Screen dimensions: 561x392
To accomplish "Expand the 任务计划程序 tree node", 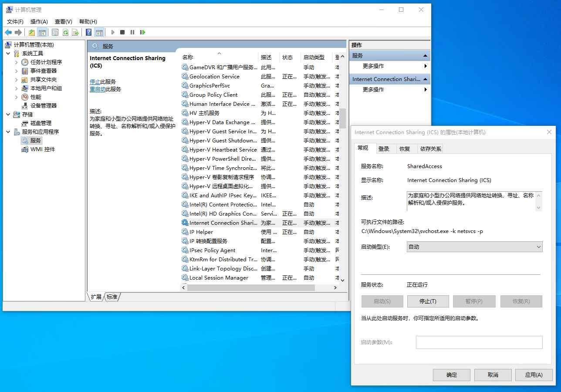I will 17,62.
